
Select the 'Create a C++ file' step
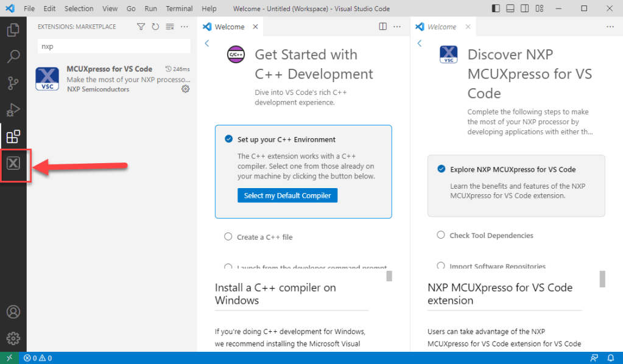tap(264, 237)
